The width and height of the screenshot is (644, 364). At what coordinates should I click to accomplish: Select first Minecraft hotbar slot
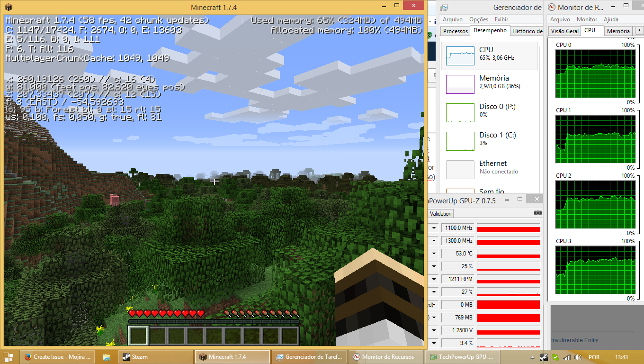[139, 336]
